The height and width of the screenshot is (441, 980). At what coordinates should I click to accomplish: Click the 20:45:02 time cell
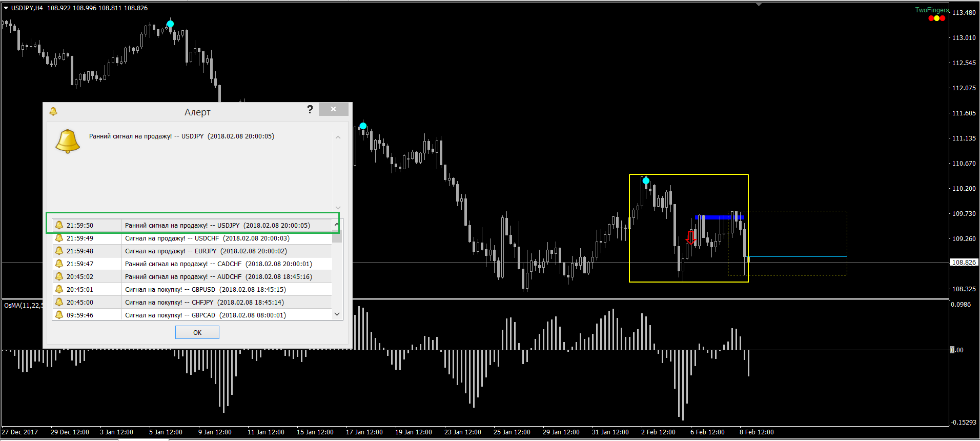80,276
